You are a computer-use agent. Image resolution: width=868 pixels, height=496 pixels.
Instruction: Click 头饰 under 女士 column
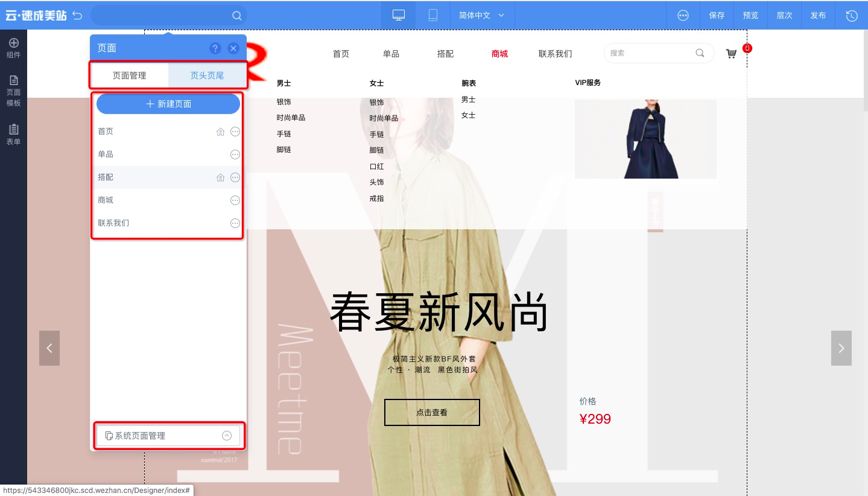[376, 182]
